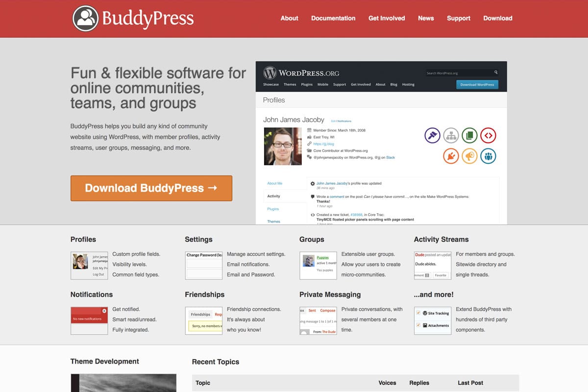588x392 pixels.
Task: Open the Download item in the BuddyPress header
Action: click(498, 18)
